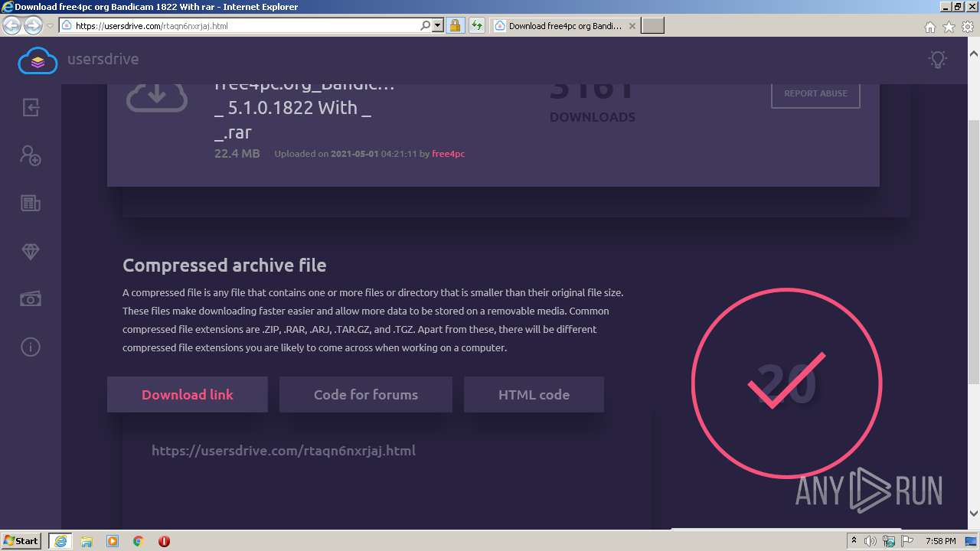Select the Code for forums tab
The image size is (980, 551).
(366, 395)
